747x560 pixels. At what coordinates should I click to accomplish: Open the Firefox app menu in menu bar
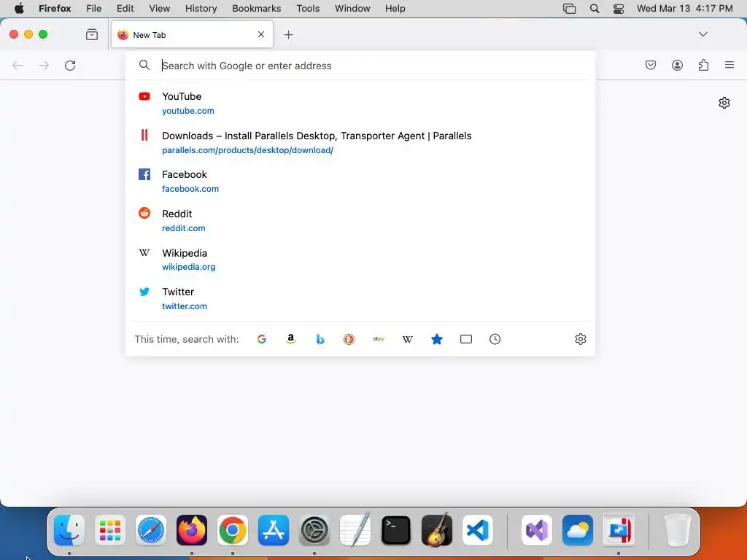pos(55,8)
